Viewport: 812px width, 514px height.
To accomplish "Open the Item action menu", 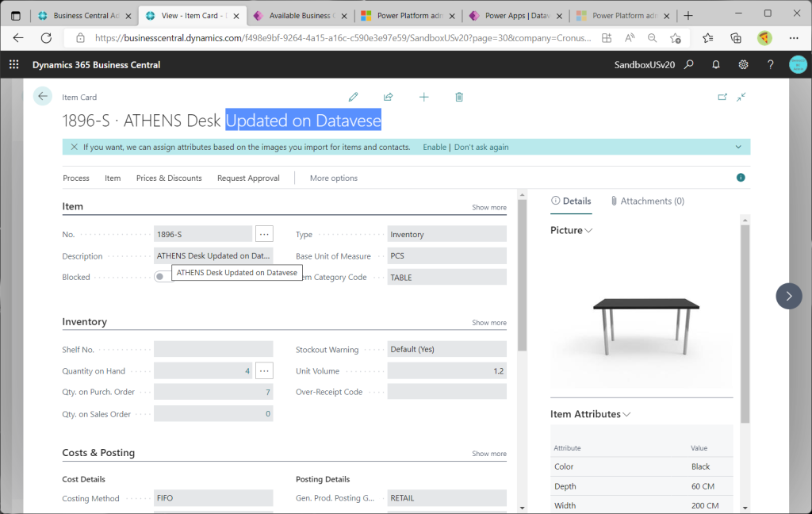I will [x=113, y=178].
